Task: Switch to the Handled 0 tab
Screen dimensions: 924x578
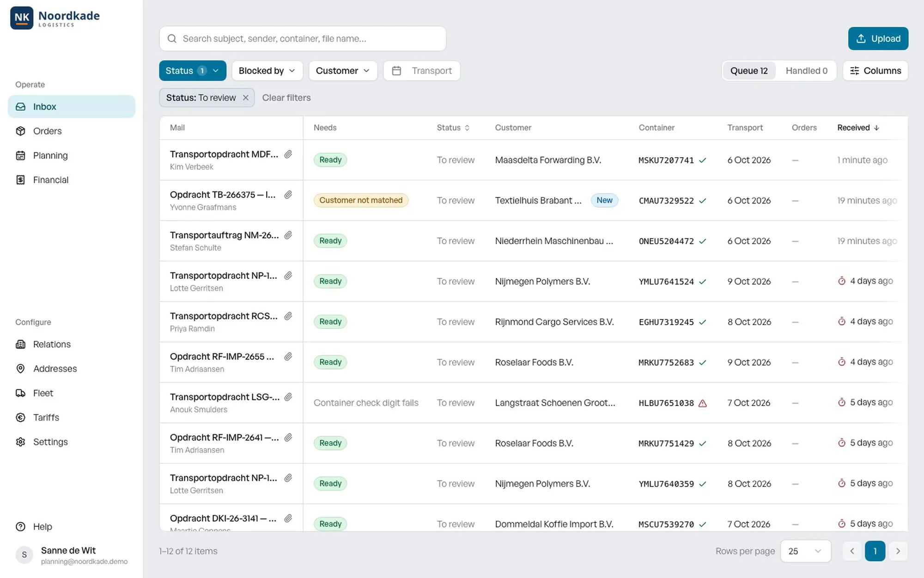Action: pos(806,71)
